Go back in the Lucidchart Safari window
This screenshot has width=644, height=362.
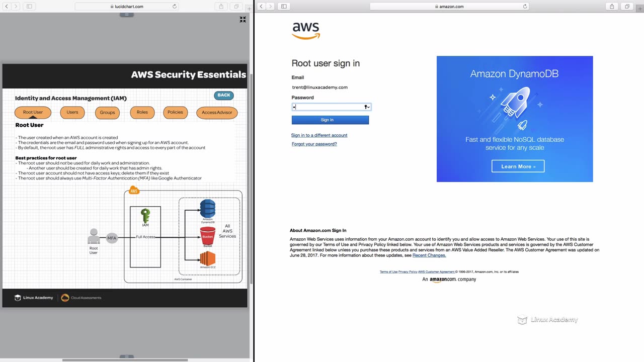coord(7,7)
